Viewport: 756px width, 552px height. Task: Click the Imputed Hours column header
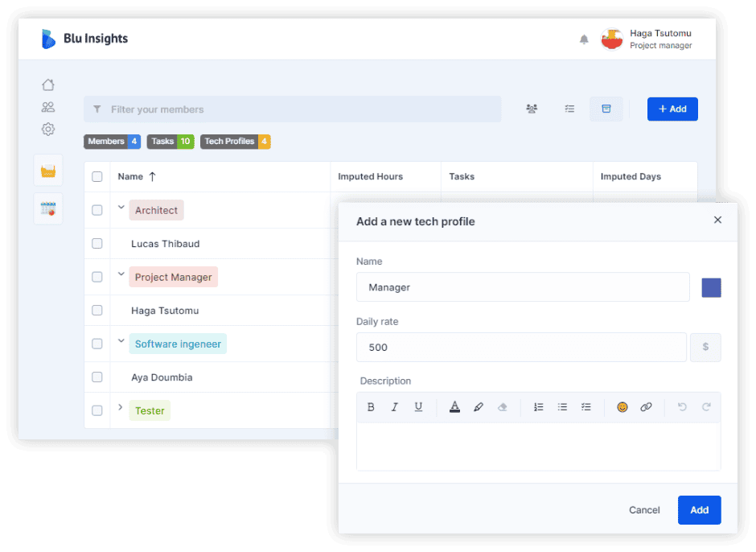pos(370,176)
